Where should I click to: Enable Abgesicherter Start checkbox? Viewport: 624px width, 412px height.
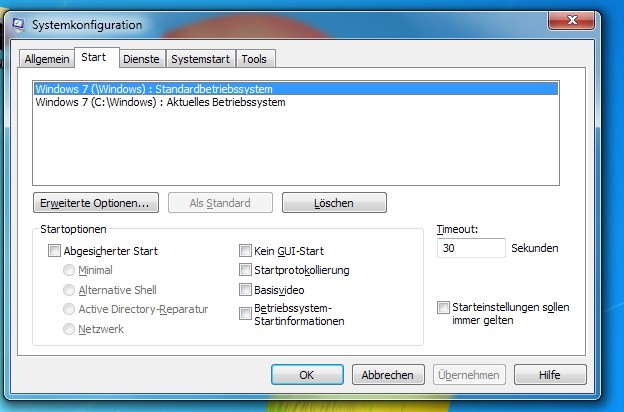tap(54, 251)
